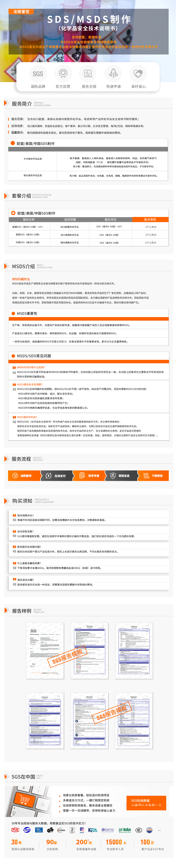Image resolution: width=177 pixels, height=868 pixels.
Task: Select the 报告语言问题? question
Action: (26, 580)
